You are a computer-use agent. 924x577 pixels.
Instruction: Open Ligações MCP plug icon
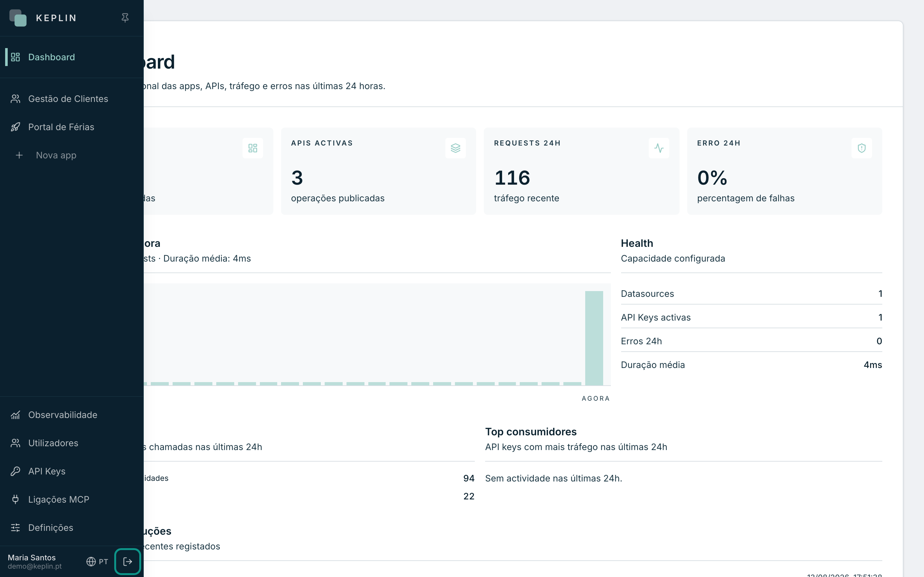pyautogui.click(x=15, y=499)
